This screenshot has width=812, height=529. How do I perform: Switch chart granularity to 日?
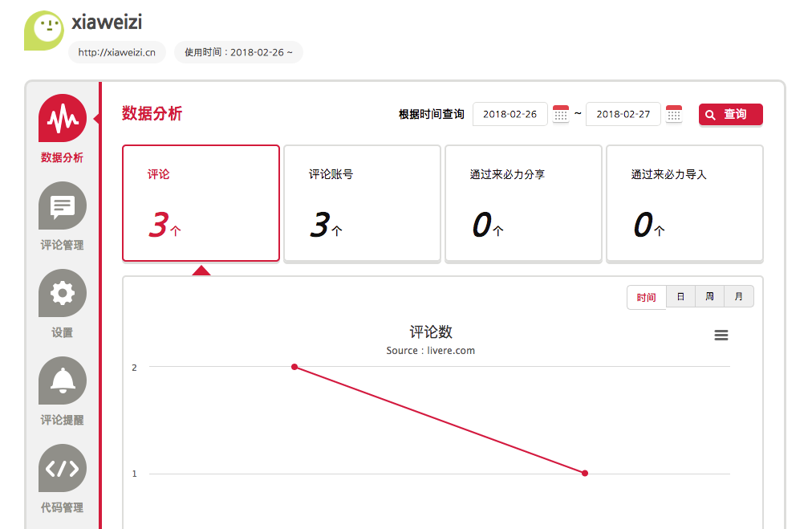tap(680, 296)
